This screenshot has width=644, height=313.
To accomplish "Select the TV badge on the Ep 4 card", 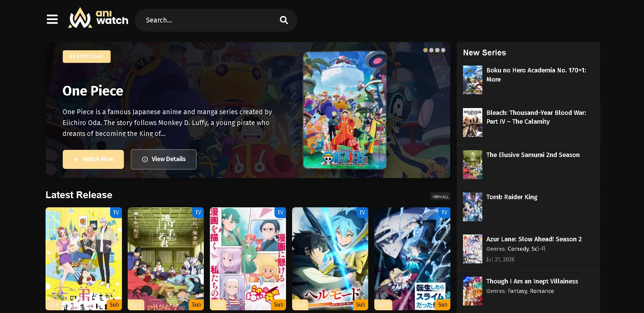I will coord(198,212).
